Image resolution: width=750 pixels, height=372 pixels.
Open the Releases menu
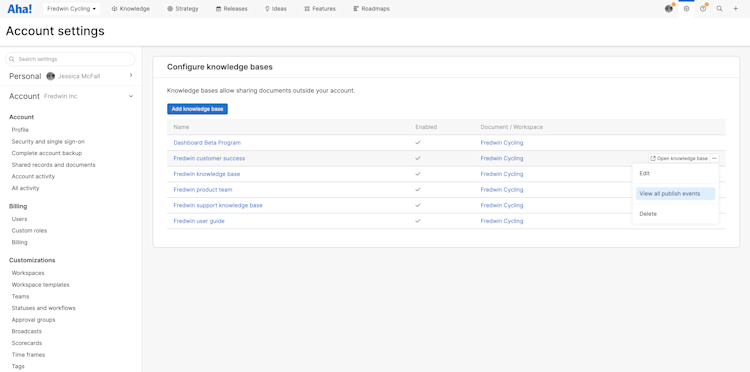point(232,9)
